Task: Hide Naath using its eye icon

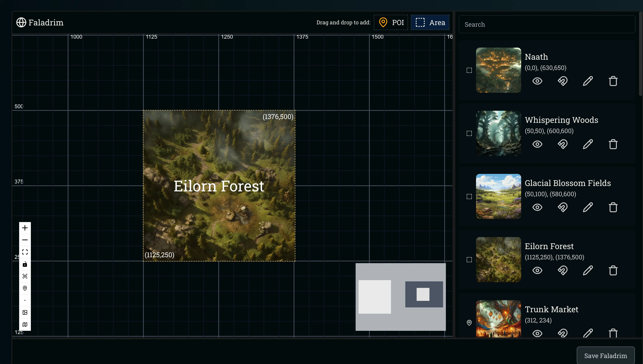Action: 537,81
